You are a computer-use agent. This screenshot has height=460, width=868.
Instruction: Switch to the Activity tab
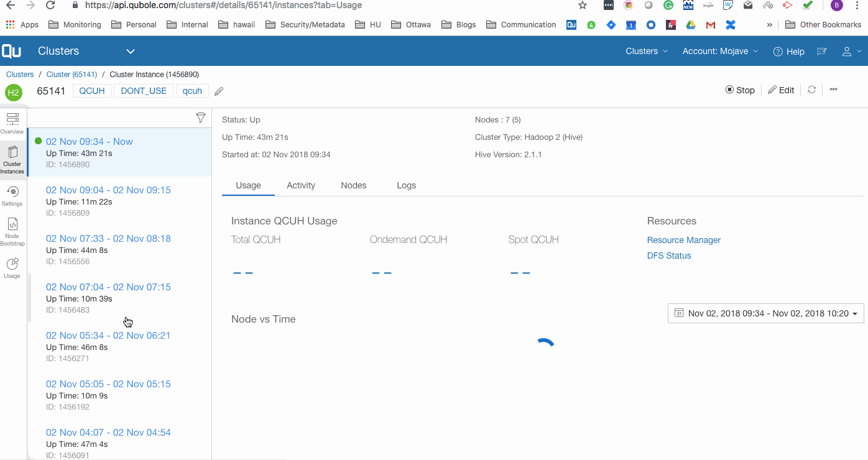(x=301, y=185)
